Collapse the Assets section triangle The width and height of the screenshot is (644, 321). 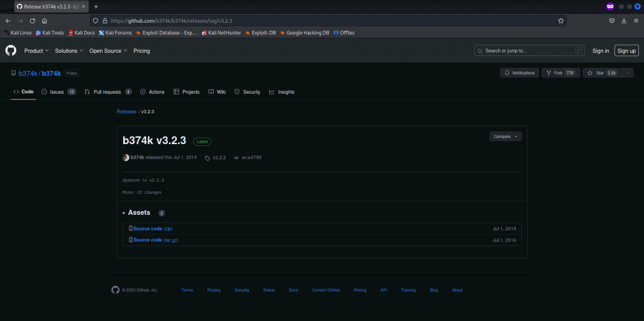[x=124, y=213]
